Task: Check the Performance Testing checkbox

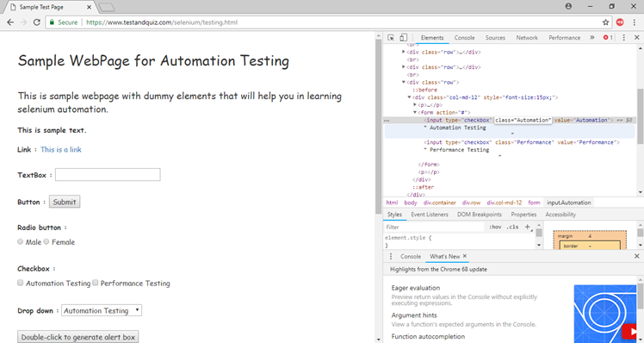Action: [x=96, y=283]
